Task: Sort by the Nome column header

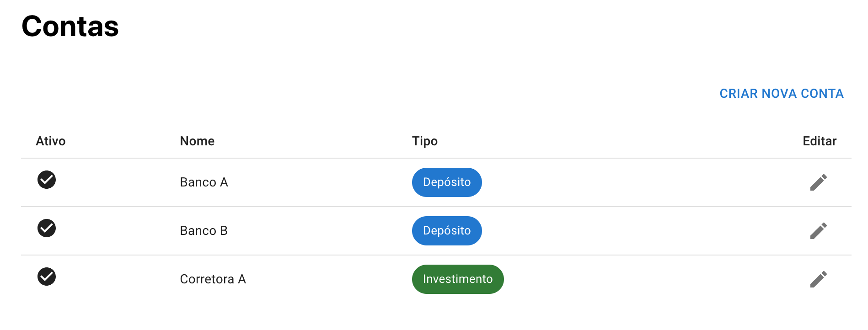Action: point(197,141)
